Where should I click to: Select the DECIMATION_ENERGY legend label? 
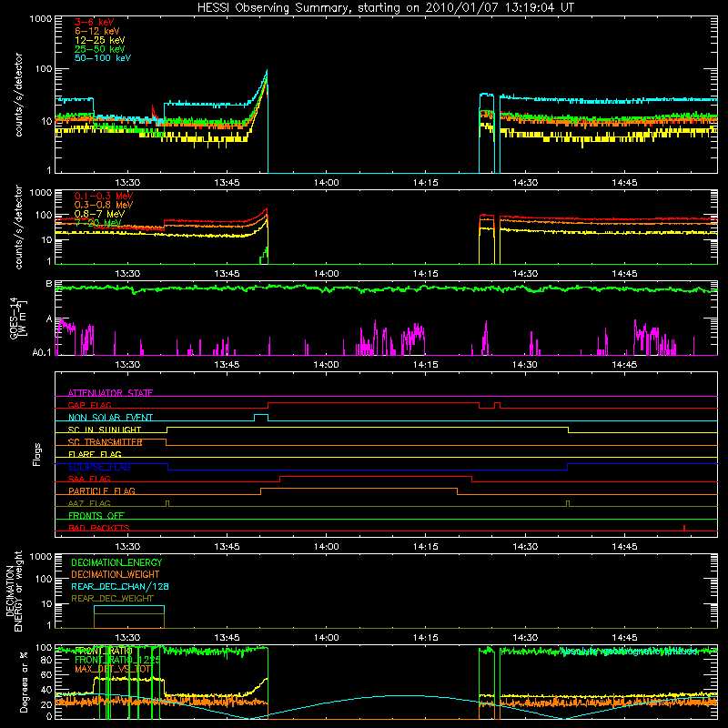click(116, 562)
